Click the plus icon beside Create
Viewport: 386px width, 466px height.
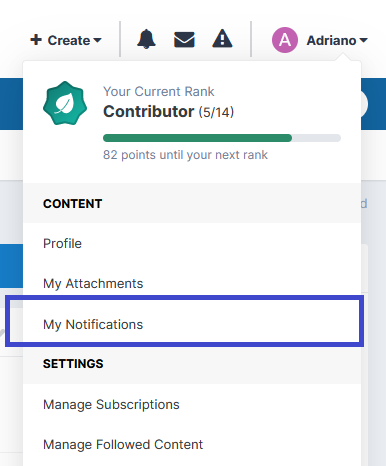point(36,40)
